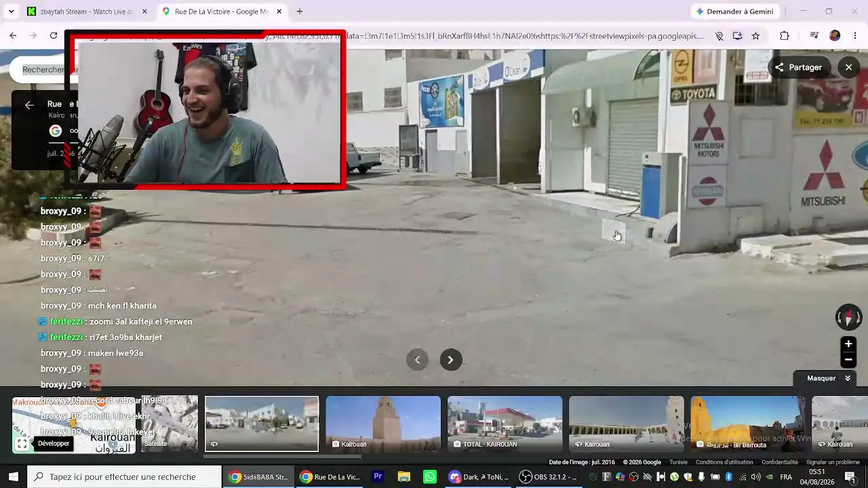
Task: Click the thumbnail strip horizontal scrollbar
Action: pyautogui.click(x=282, y=456)
